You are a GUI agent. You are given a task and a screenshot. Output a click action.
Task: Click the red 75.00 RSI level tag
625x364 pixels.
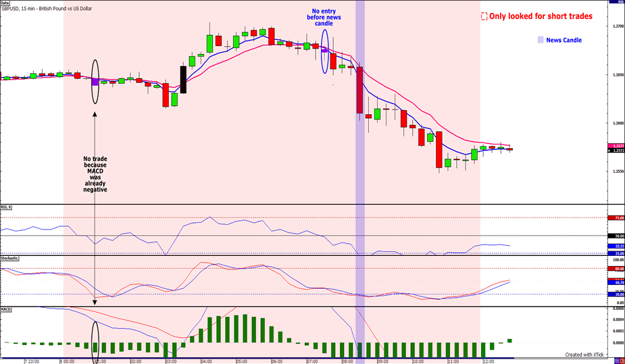616,218
